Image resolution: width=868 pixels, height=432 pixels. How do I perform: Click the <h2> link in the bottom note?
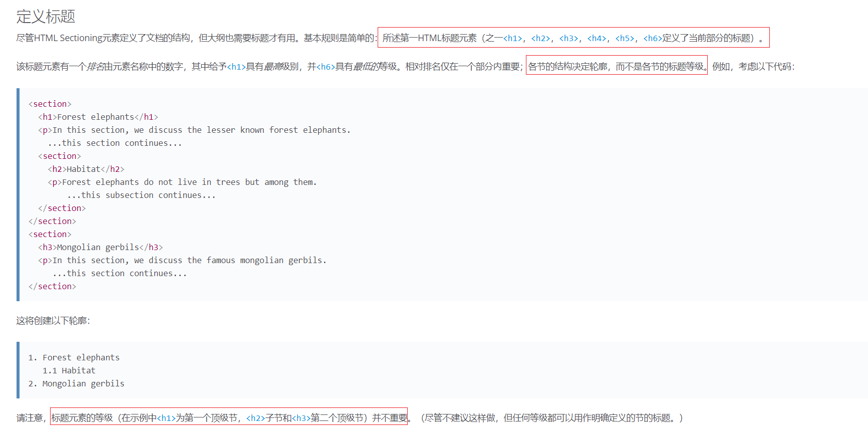click(255, 418)
